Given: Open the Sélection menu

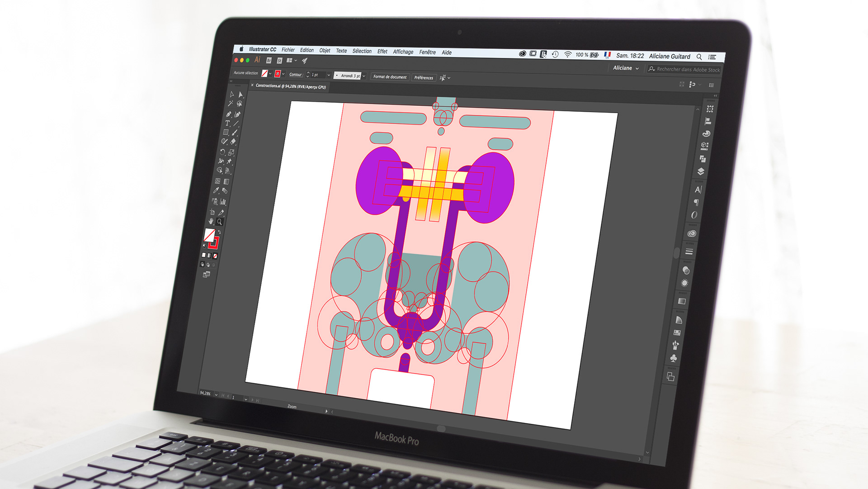Looking at the screenshot, I should pos(362,51).
